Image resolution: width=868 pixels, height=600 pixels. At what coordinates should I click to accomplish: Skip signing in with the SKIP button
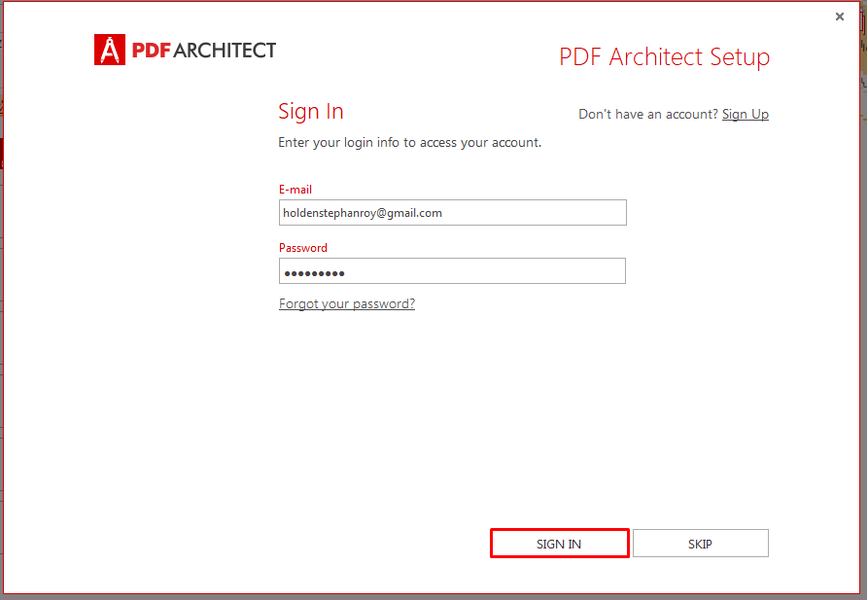point(700,544)
